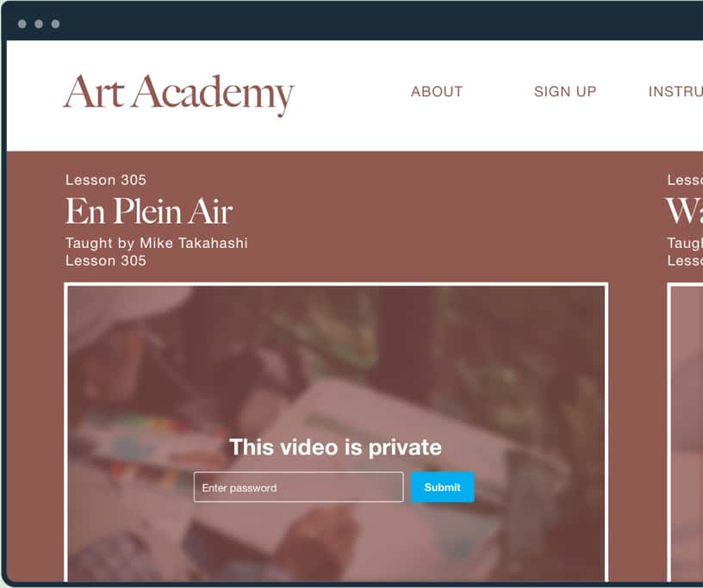703x588 pixels.
Task: Click the This video is private heading
Action: tap(335, 448)
